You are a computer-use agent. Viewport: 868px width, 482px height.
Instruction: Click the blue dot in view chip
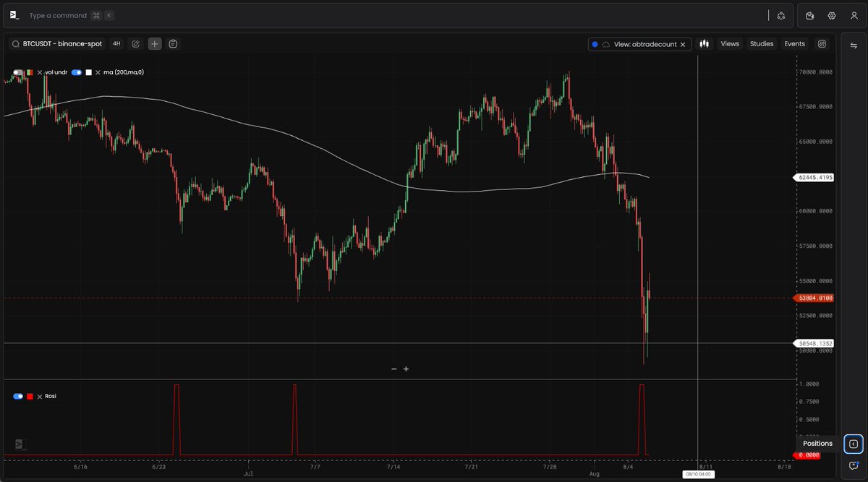[x=595, y=44]
